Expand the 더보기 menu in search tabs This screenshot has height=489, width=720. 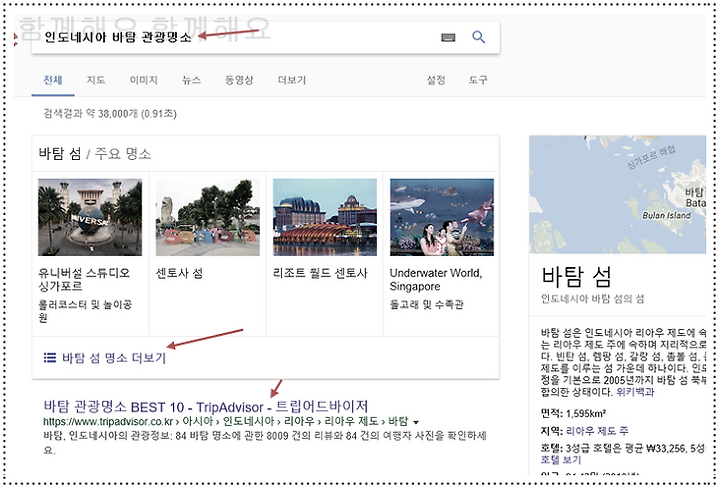292,80
